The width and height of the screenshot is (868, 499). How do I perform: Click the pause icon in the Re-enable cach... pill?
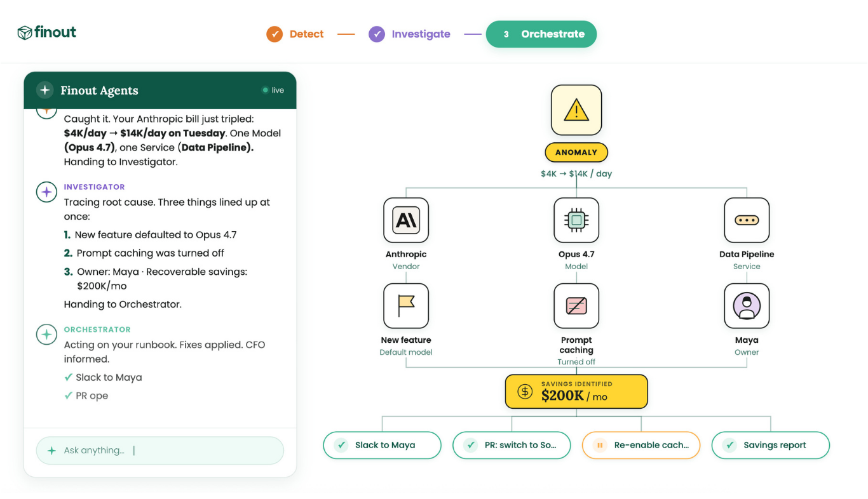point(599,445)
